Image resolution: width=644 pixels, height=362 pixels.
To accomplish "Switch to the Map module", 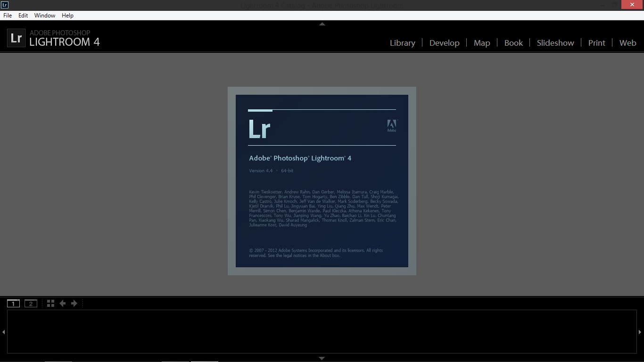I will click(x=482, y=43).
